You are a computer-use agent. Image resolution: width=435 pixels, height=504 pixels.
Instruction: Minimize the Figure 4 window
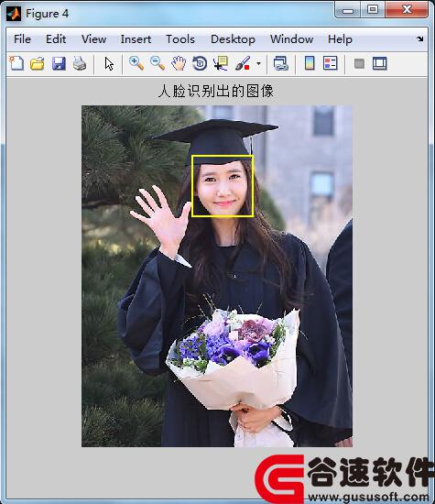point(348,10)
